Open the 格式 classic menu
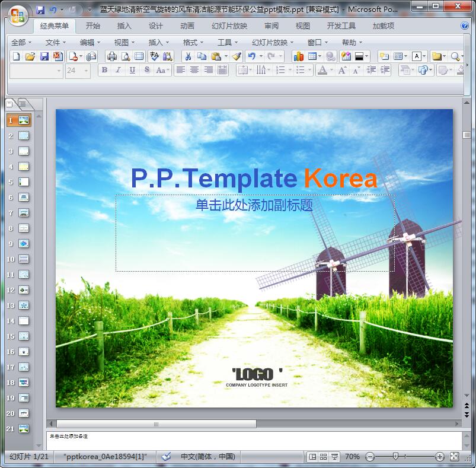 point(193,43)
